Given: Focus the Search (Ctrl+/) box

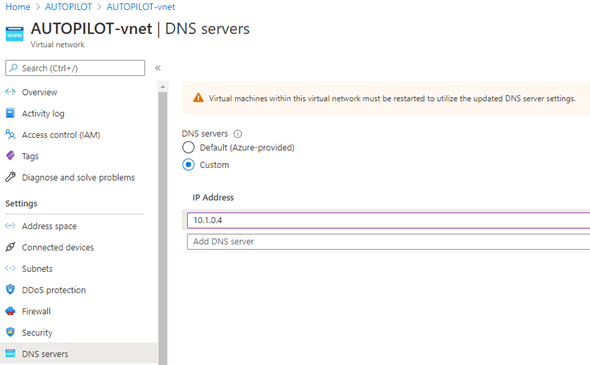Looking at the screenshot, I should (x=75, y=68).
